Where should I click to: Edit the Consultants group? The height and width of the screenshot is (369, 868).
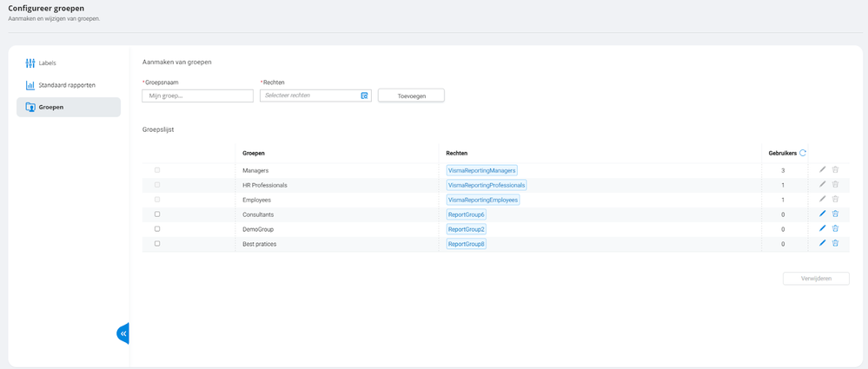coord(822,214)
